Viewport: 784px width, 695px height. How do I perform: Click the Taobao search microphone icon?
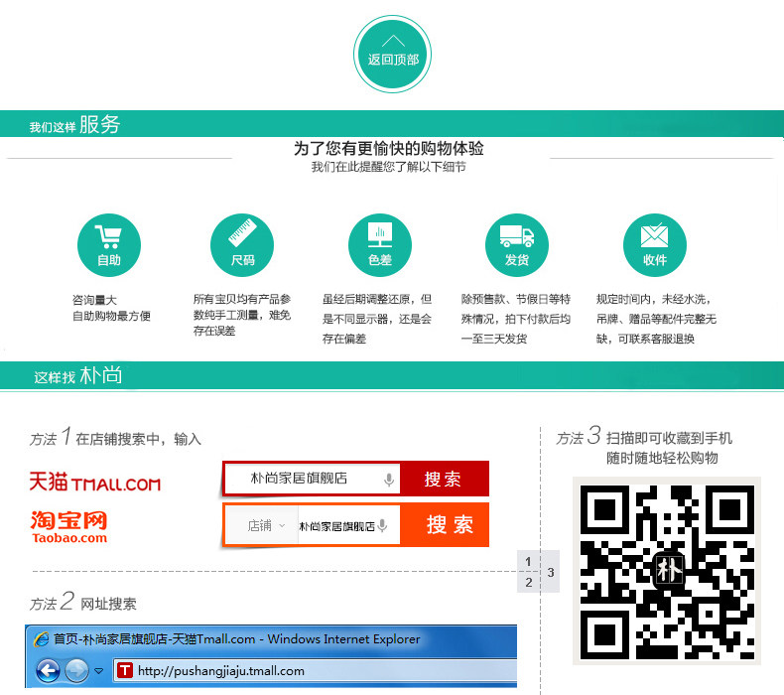[382, 525]
